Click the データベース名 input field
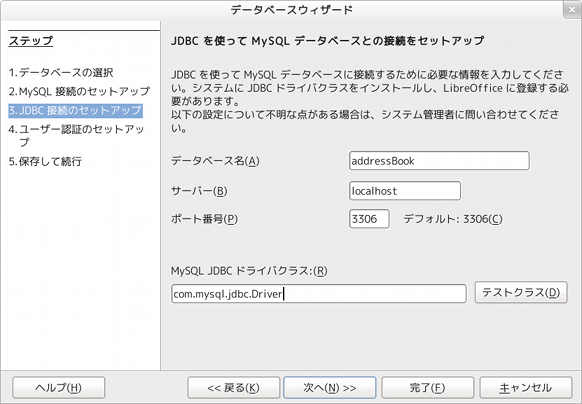Viewport: 582px width, 404px height. coord(439,161)
